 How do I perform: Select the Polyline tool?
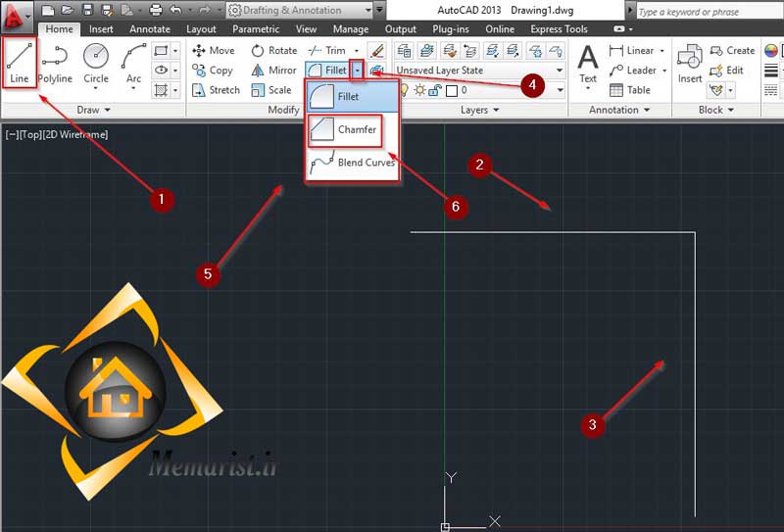pos(55,63)
